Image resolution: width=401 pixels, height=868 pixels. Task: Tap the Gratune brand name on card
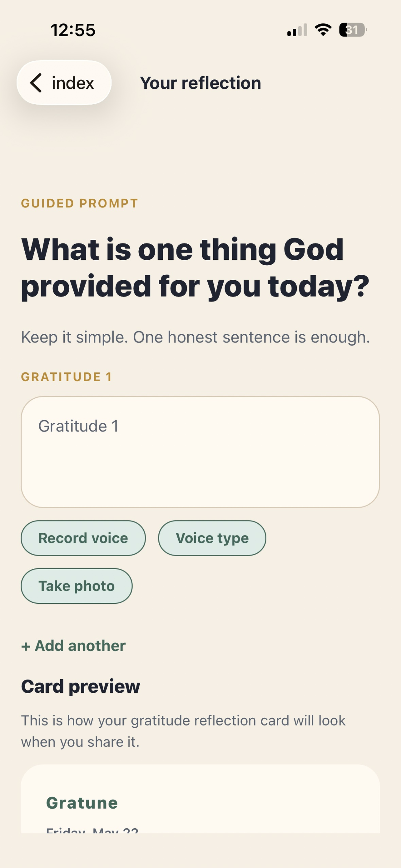coord(82,803)
